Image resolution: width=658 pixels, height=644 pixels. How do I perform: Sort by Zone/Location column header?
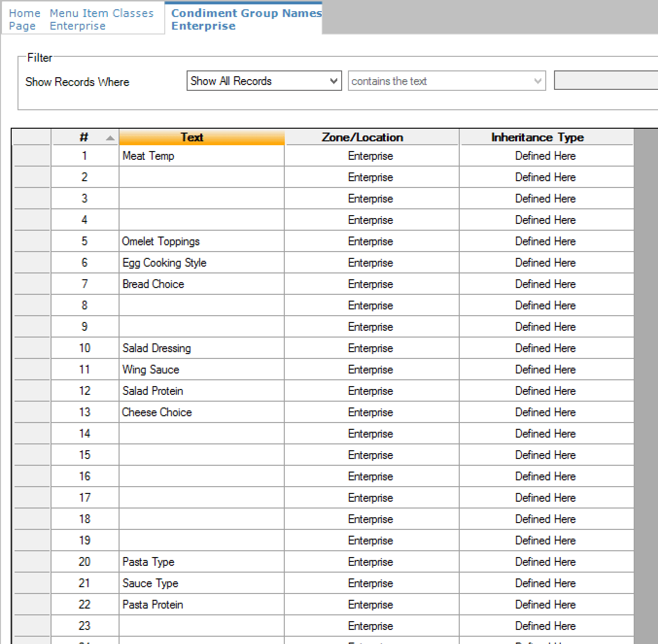(x=371, y=137)
